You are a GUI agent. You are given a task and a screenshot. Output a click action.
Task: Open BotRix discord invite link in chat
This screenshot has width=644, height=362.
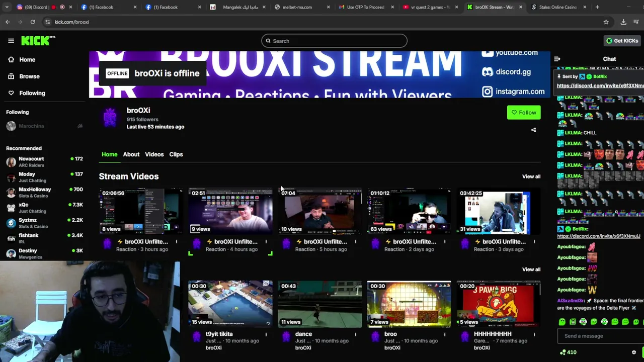[599, 236]
